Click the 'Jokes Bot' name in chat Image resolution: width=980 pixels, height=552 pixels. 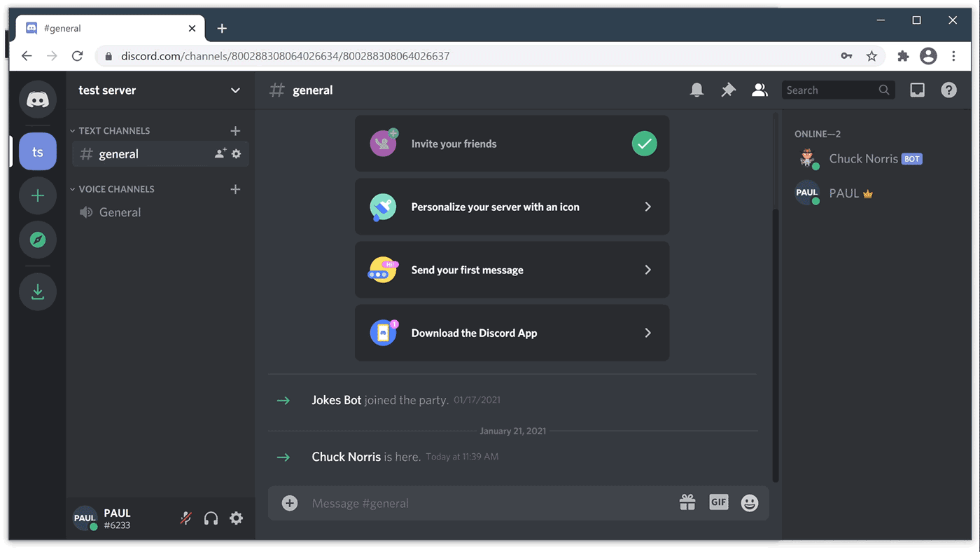click(337, 400)
